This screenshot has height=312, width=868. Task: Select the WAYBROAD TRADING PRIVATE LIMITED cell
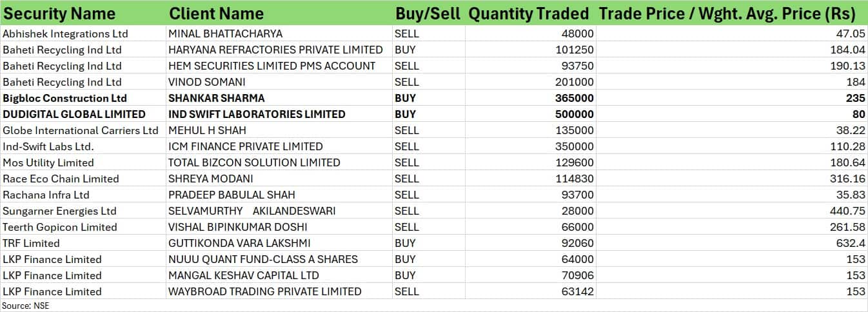click(x=264, y=291)
